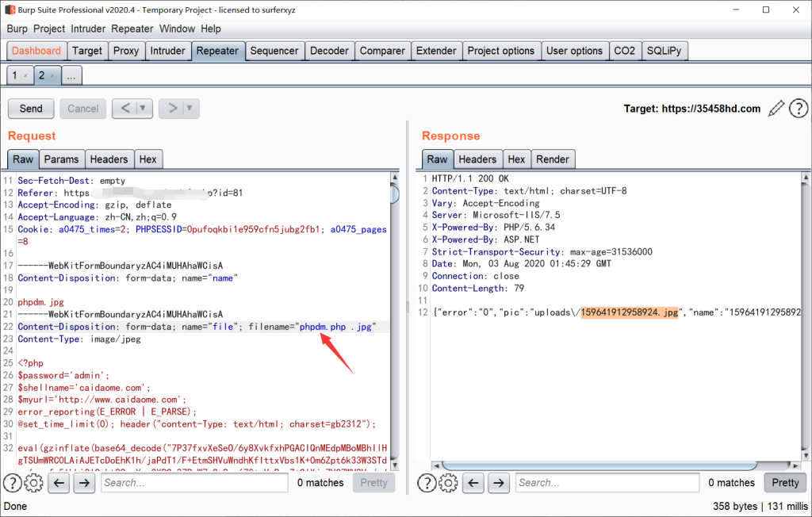Go back to previous request in history

tap(124, 109)
